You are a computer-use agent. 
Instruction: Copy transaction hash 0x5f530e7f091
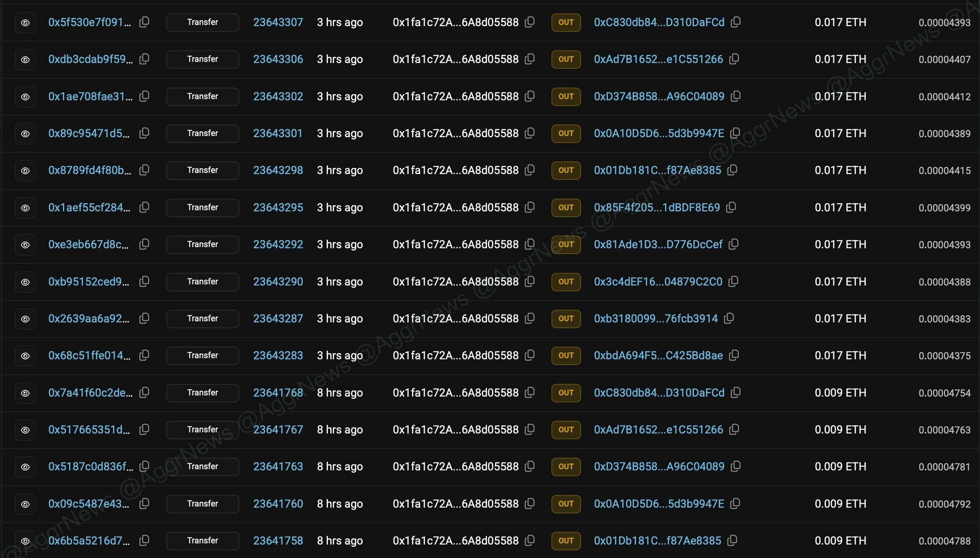coord(144,22)
